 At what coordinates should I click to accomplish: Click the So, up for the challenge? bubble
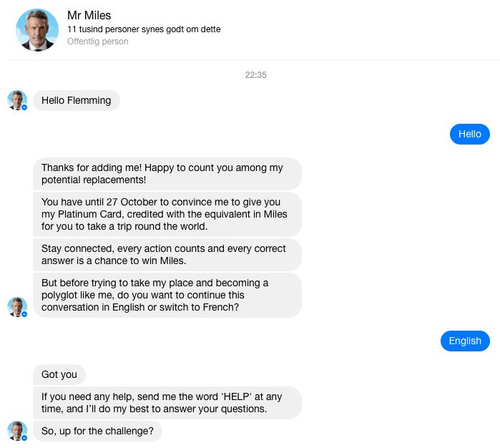click(97, 431)
